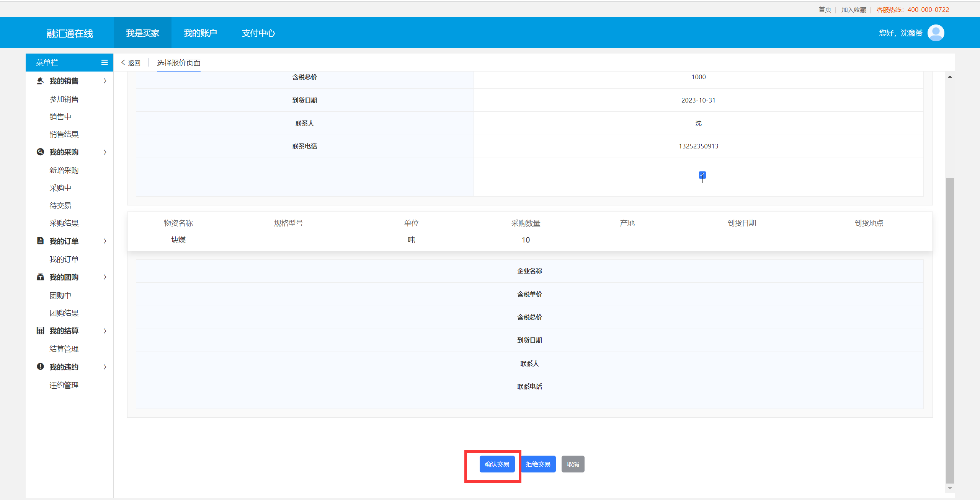Viewport: 980px width, 500px height.
Task: Click the 客服热线 hotline text
Action: coord(913,10)
